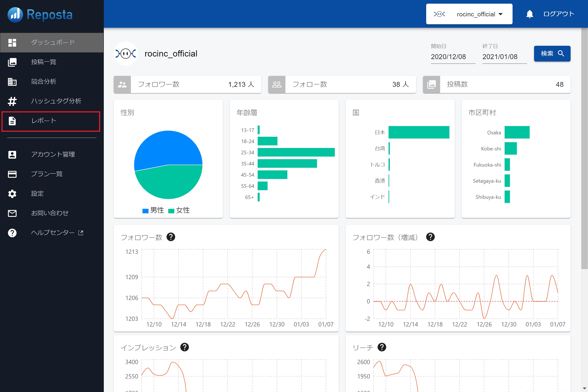The height and width of the screenshot is (392, 588).
Task: Click the 終了日 date field 2021/01/08
Action: point(504,57)
